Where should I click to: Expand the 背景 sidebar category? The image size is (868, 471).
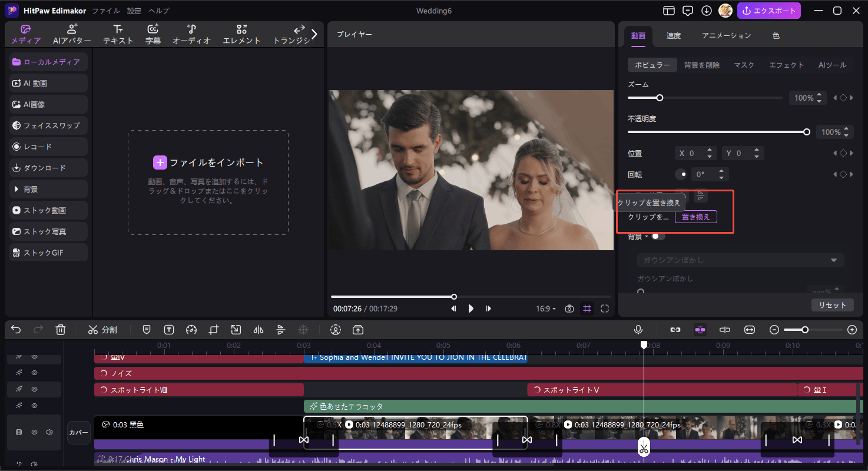pos(49,189)
